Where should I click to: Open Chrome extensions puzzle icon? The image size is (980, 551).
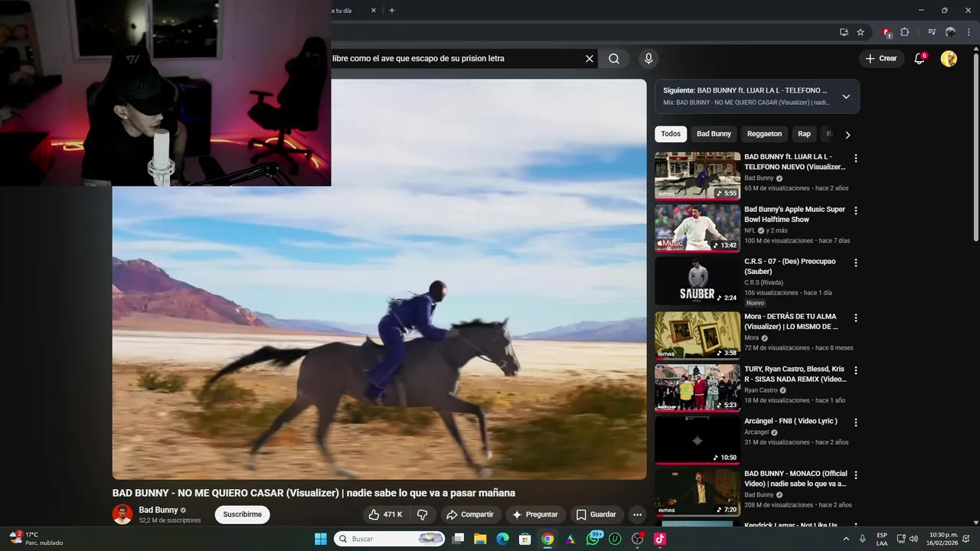click(904, 32)
